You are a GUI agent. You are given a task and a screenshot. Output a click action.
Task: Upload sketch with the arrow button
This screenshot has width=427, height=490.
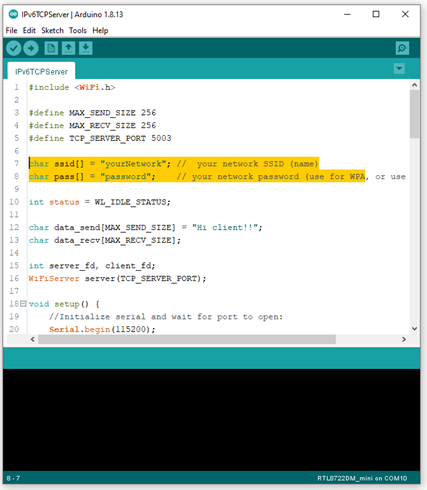(x=31, y=49)
